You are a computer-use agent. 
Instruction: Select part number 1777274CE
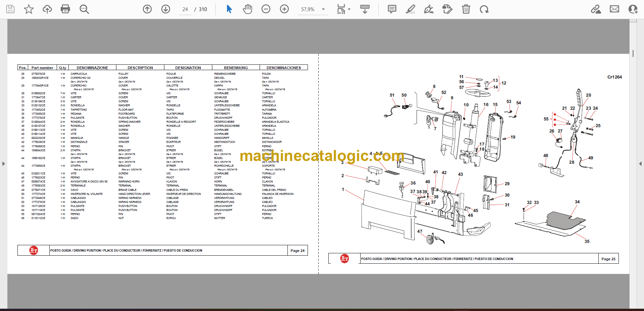(38, 194)
